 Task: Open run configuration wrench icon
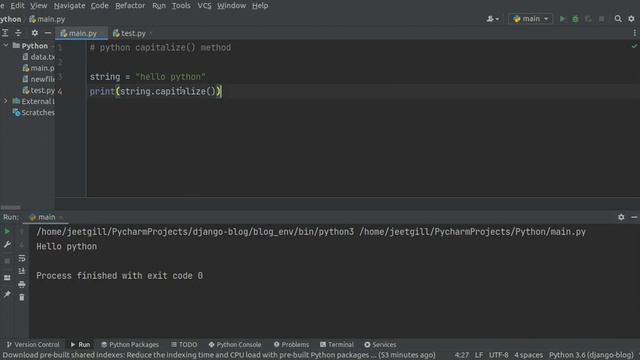click(x=7, y=244)
